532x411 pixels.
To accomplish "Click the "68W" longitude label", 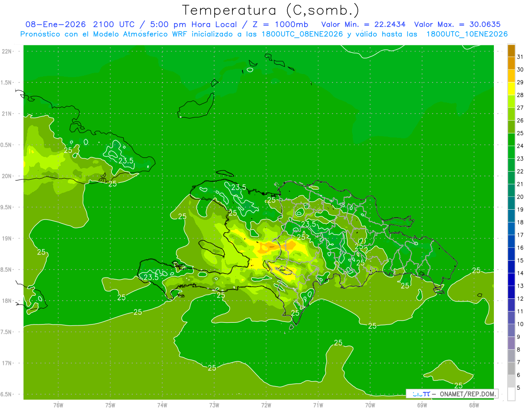I will 474,405.
